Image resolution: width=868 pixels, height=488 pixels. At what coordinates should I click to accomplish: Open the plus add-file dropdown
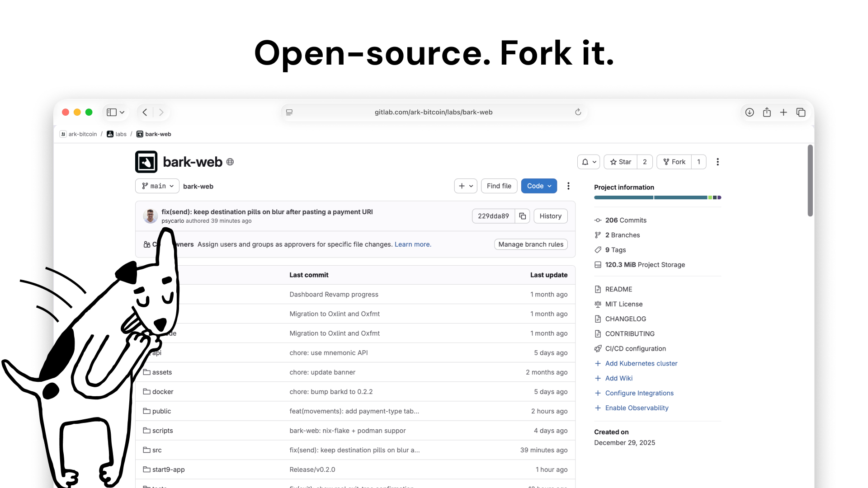pos(466,186)
